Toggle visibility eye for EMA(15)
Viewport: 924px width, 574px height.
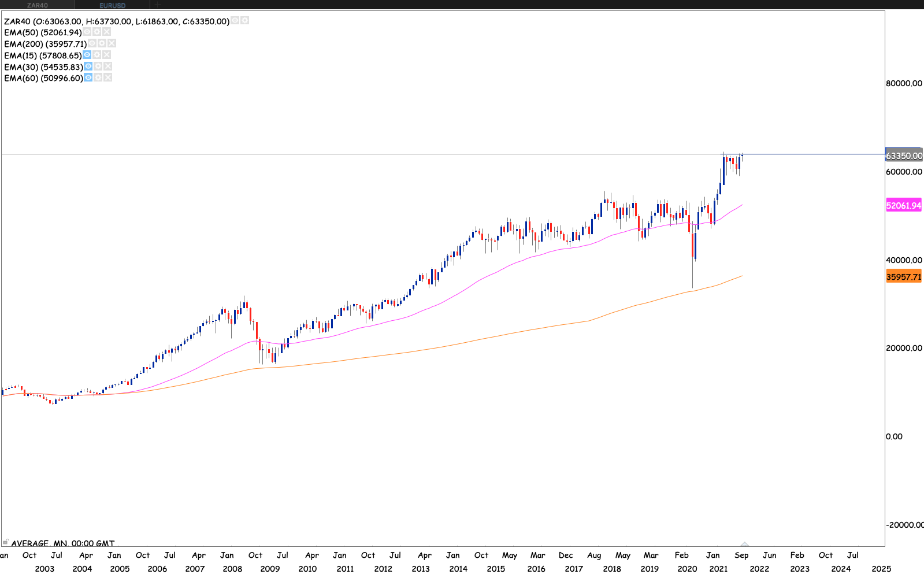87,55
